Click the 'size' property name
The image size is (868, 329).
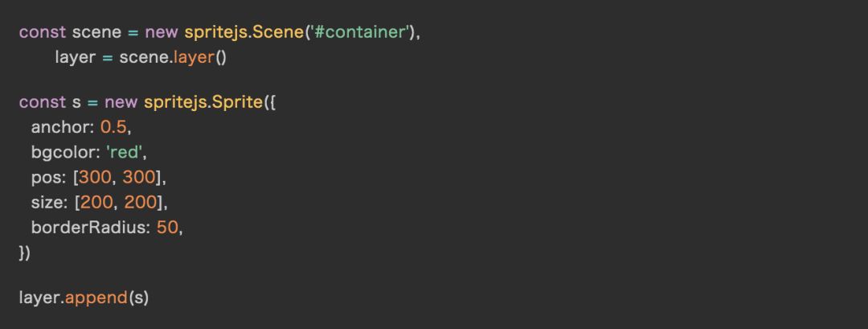pos(47,202)
